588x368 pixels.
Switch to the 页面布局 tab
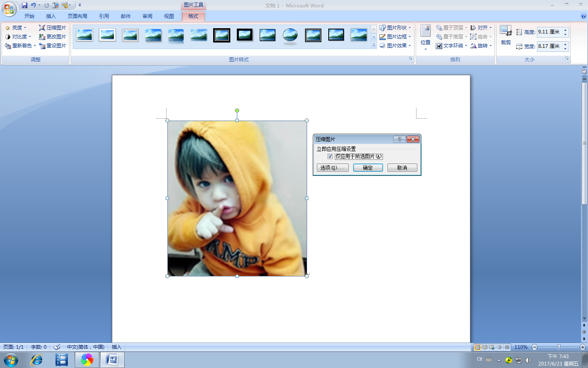click(78, 16)
